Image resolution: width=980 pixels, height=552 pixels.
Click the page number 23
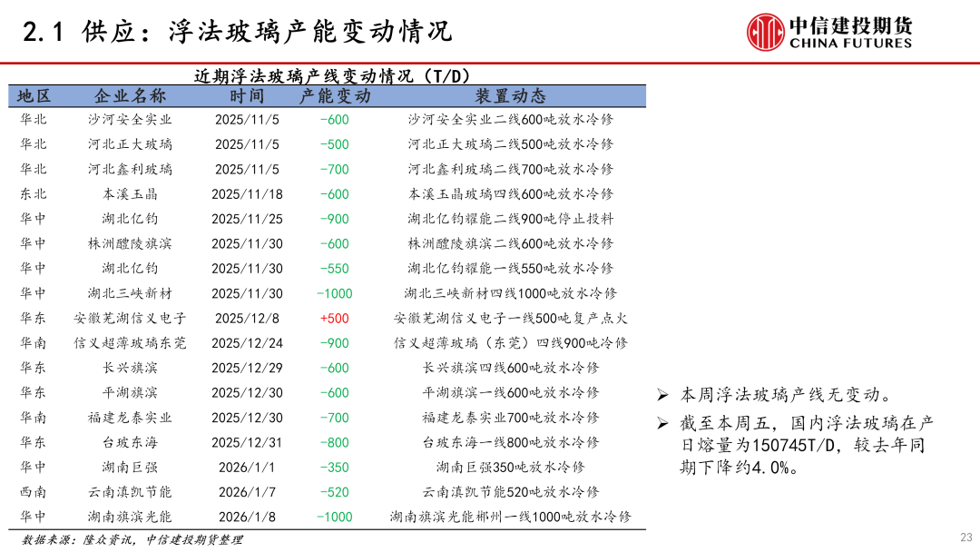966,537
